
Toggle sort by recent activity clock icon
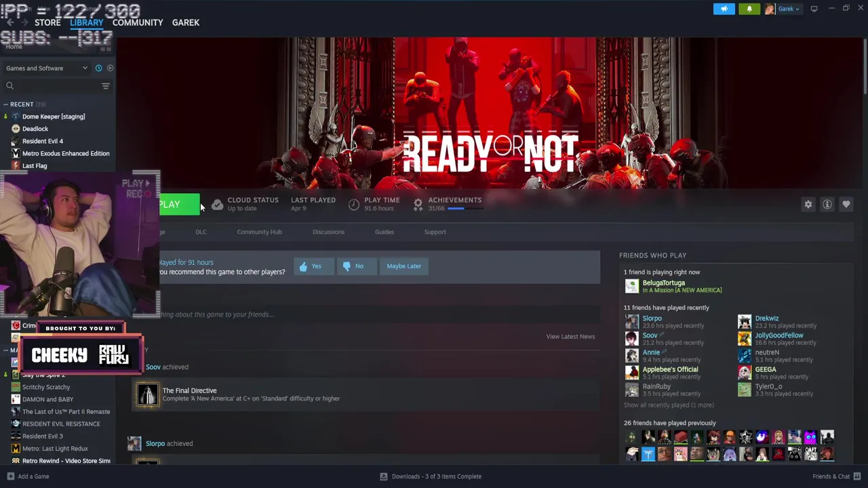click(98, 68)
